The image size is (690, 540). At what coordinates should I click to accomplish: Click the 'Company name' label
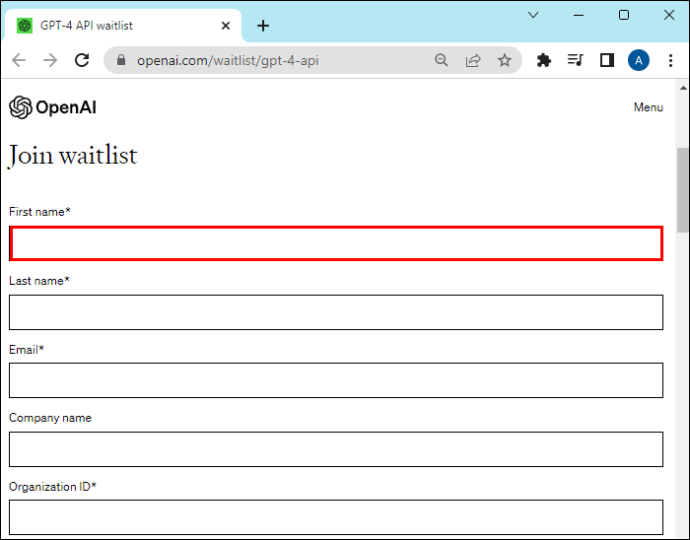point(50,418)
